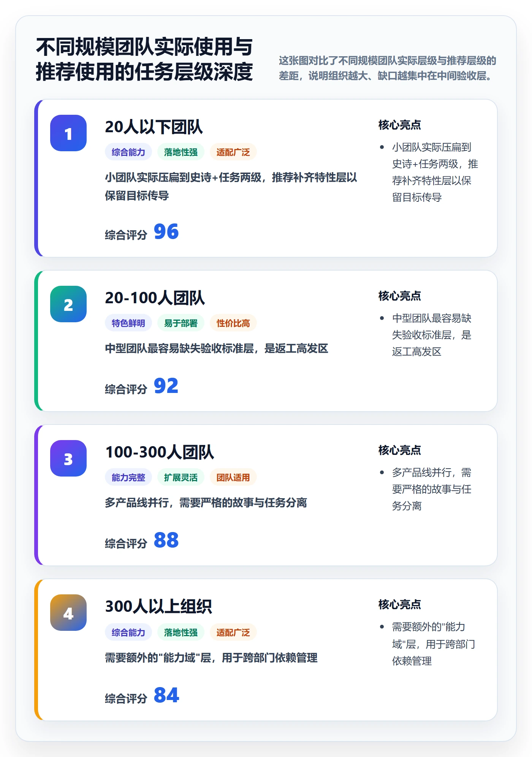This screenshot has width=532, height=757.
Task: Click 核心亮点 heading in 300人以上组织 card
Action: (400, 604)
